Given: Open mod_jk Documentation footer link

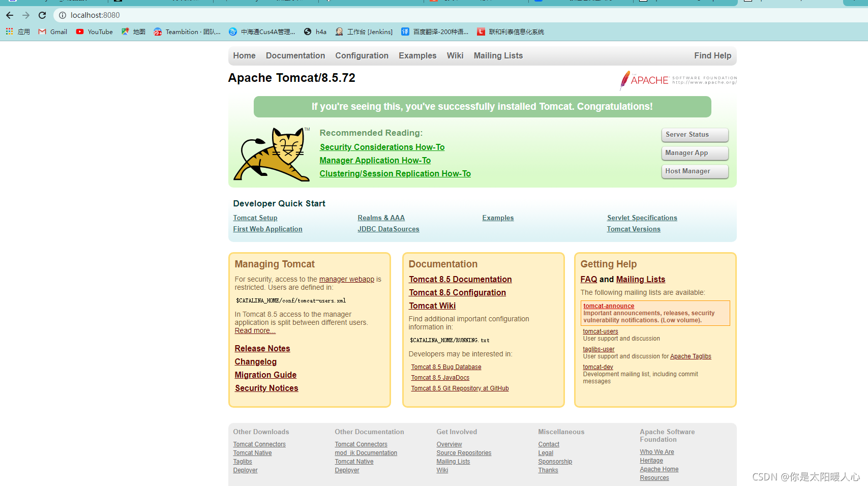Looking at the screenshot, I should tap(366, 453).
